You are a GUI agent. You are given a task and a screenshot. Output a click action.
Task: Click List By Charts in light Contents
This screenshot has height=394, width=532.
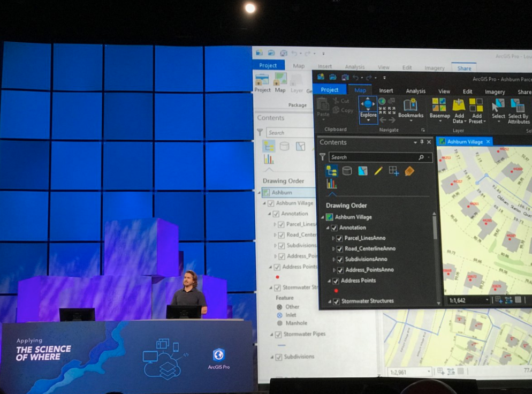point(269,159)
